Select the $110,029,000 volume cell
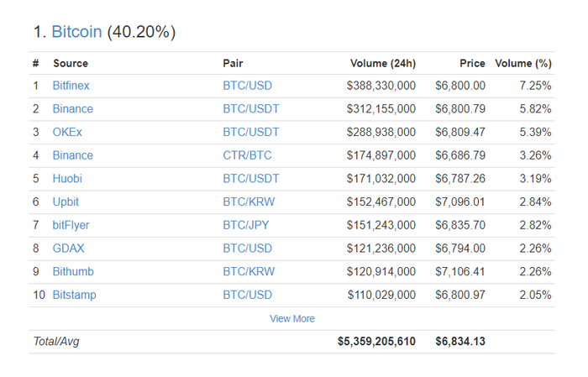Screen dimensions: 588x377 click(381, 295)
